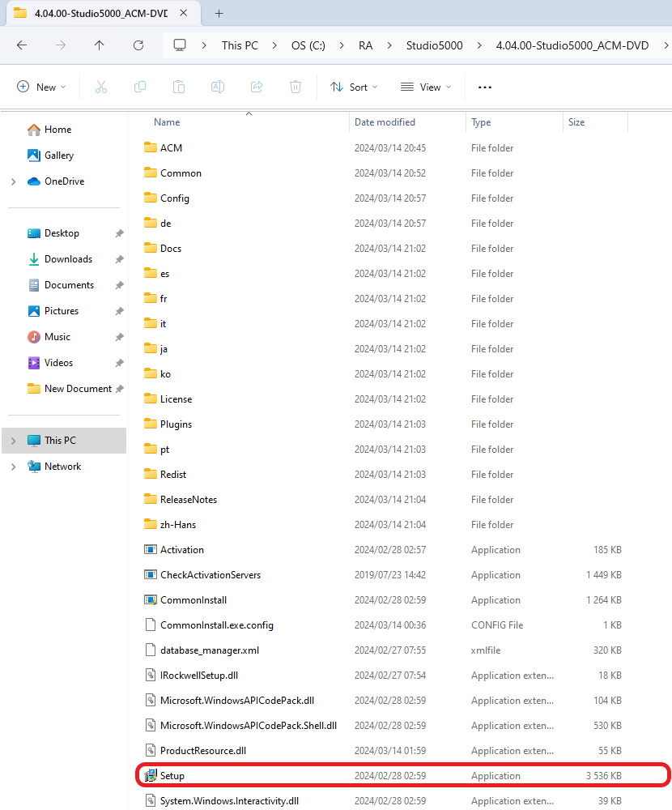The image size is (672, 810).
Task: Select the Videos quick access item
Action: pyautogui.click(x=58, y=363)
